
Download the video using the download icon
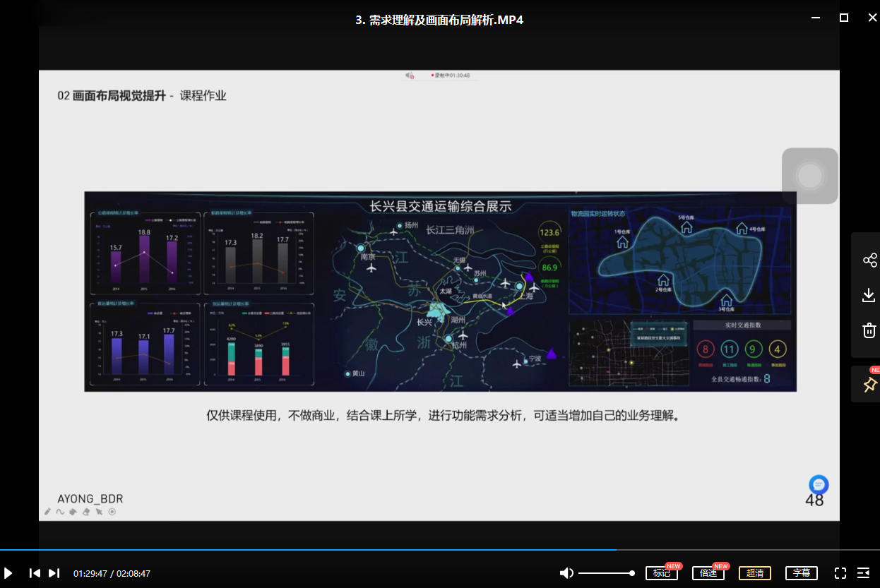(x=869, y=295)
